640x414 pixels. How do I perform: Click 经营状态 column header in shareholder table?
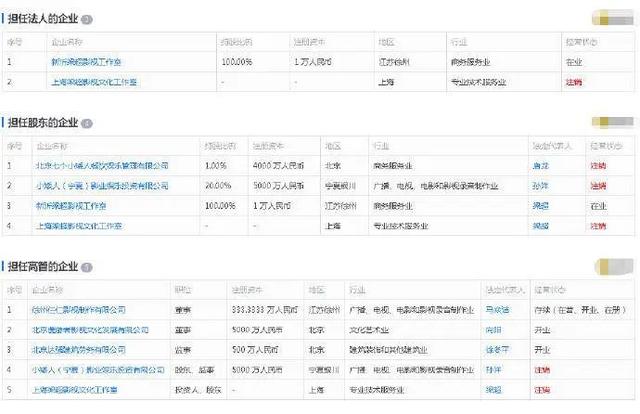[606, 146]
